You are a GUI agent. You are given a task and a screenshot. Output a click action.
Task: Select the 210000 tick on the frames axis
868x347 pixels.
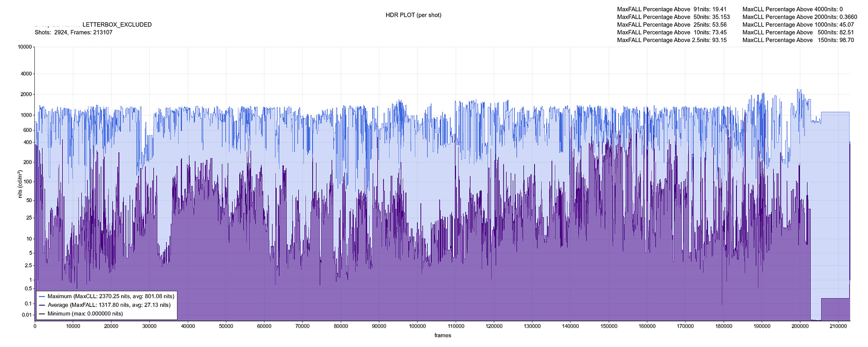(x=838, y=326)
